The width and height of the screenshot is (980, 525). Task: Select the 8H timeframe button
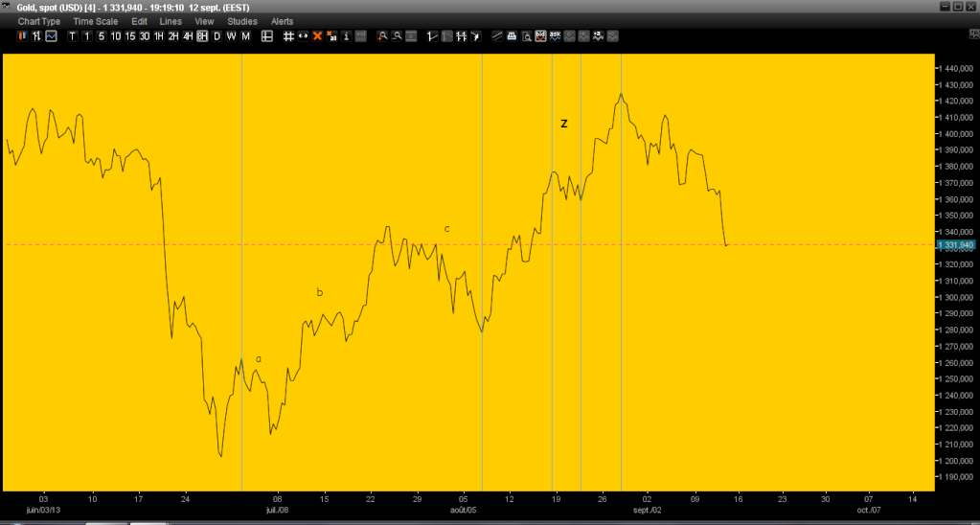[202, 36]
